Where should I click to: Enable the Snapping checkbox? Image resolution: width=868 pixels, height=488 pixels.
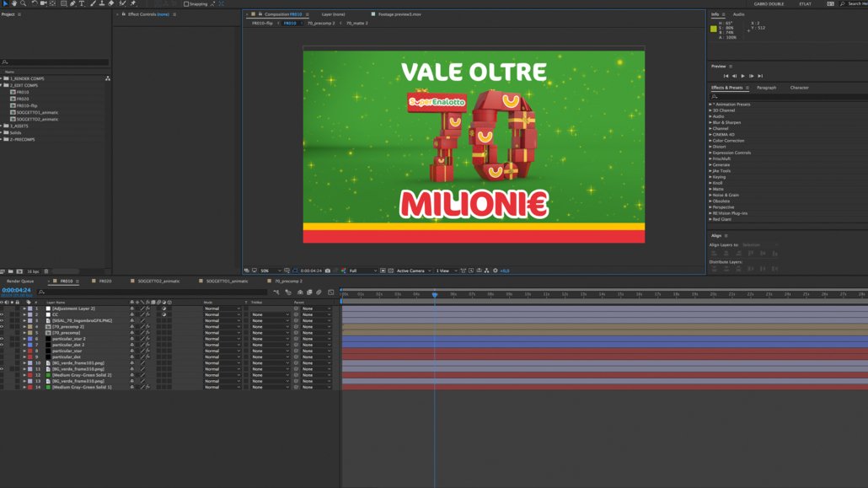pyautogui.click(x=186, y=4)
